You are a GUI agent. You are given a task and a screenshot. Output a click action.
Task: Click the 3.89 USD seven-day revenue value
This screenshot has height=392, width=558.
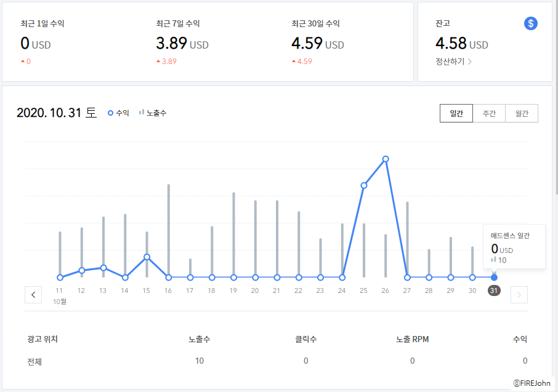pyautogui.click(x=182, y=44)
